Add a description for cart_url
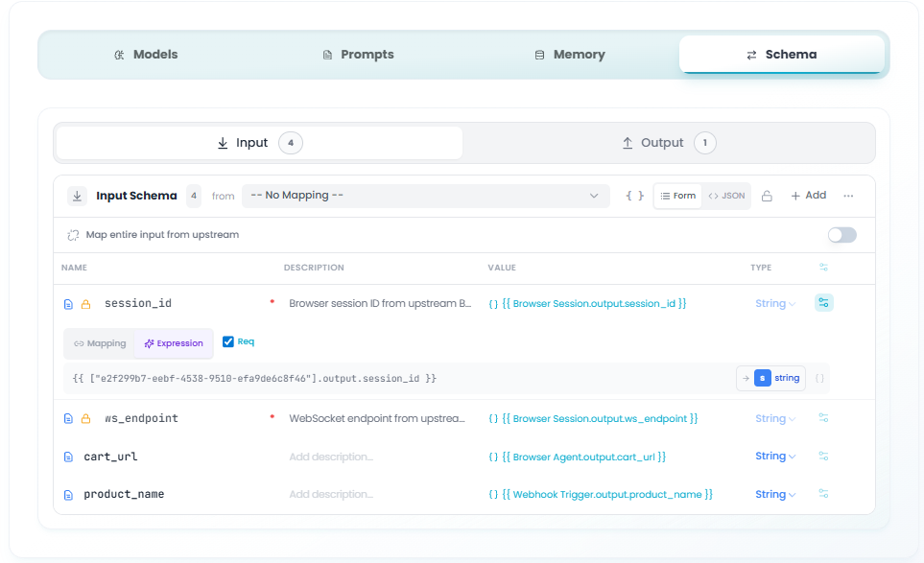 click(331, 457)
